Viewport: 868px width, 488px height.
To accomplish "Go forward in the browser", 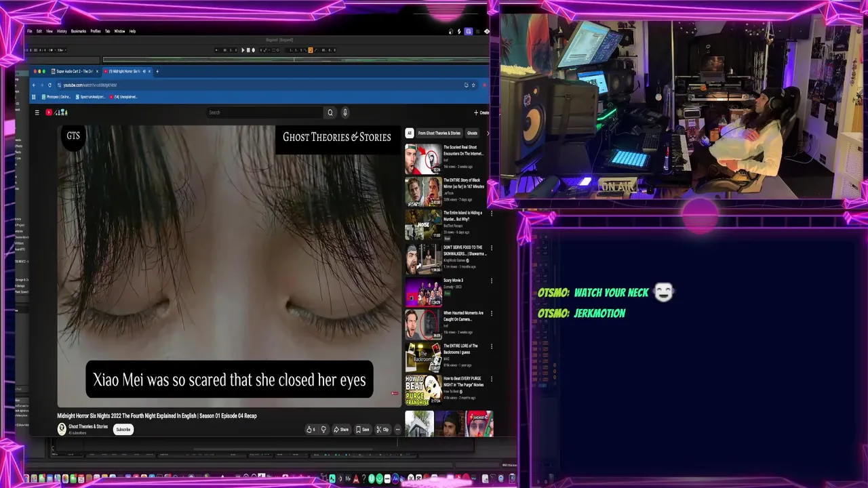I will coord(41,85).
